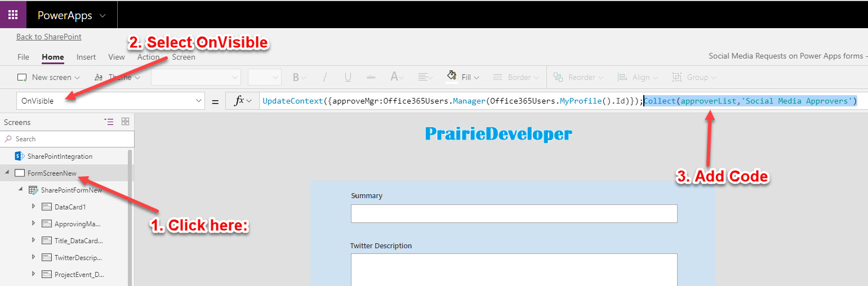Screen dimensions: 868x286
Task: Click the PrairieDeveloper heading
Action: point(498,133)
